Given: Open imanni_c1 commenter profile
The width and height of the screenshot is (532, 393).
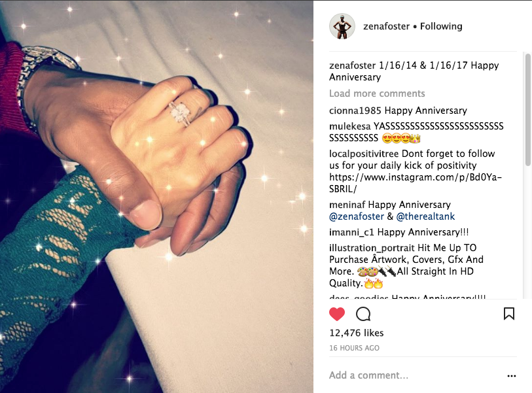Looking at the screenshot, I should pyautogui.click(x=351, y=232).
